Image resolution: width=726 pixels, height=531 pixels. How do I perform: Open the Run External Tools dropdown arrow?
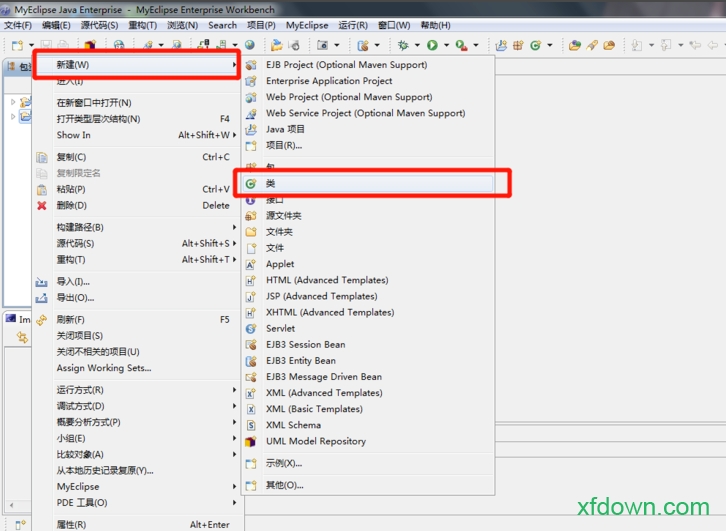pyautogui.click(x=476, y=45)
